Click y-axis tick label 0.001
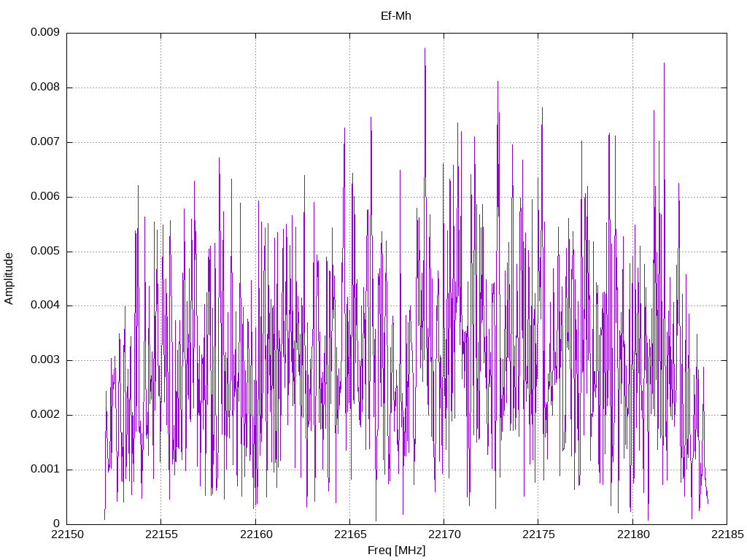The image size is (747, 560). [x=45, y=470]
